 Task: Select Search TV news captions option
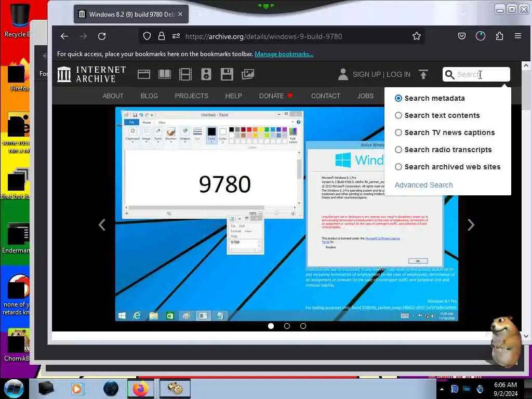coord(398,132)
